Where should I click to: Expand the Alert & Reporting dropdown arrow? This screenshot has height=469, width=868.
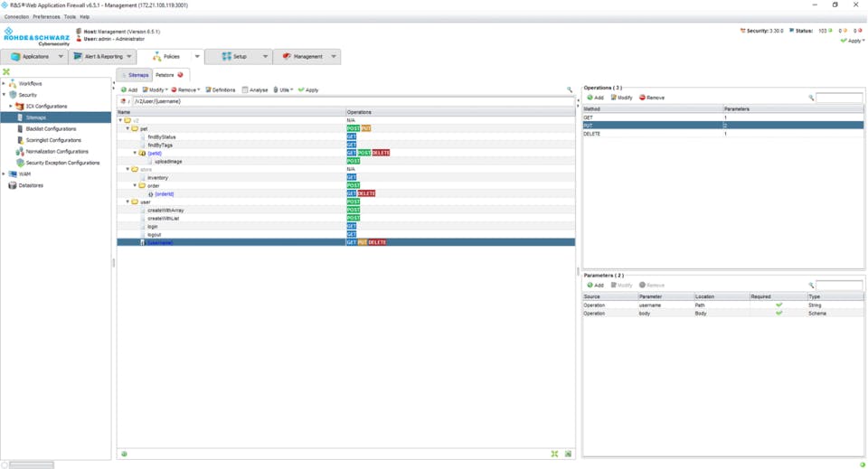pyautogui.click(x=129, y=56)
